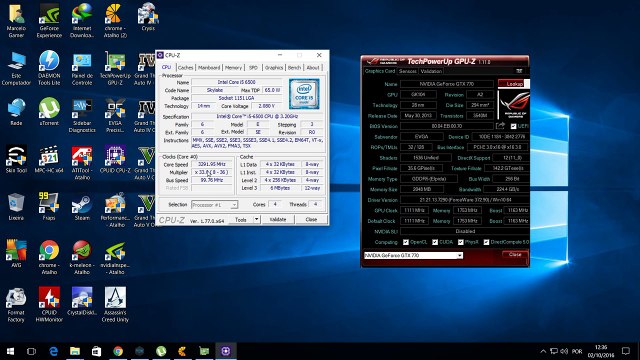Open ATITool desktop shortcut
Viewport: 640px width, 360px height.
[82, 162]
